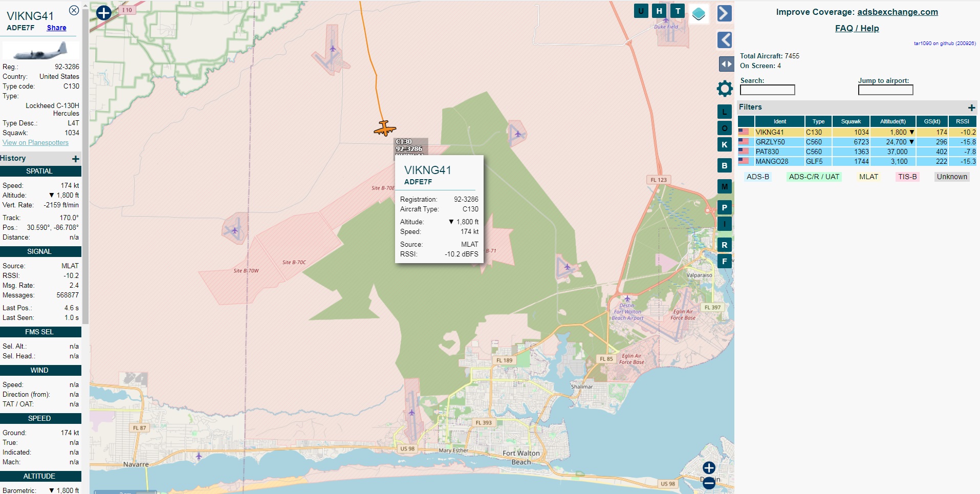Toggle the L map option button
Viewport: 980px width, 494px height.
[724, 112]
